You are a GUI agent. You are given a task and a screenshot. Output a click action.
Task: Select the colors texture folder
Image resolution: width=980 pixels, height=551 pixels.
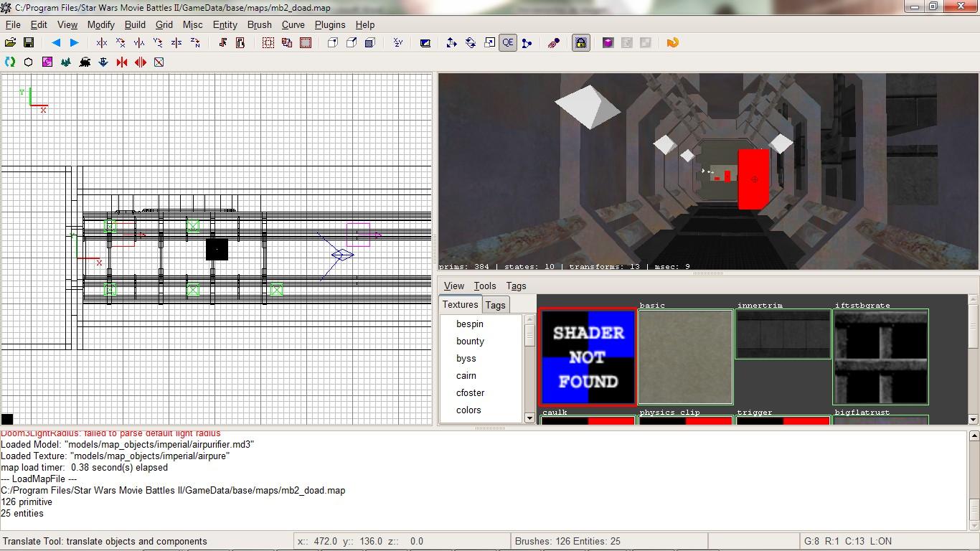[x=468, y=410]
